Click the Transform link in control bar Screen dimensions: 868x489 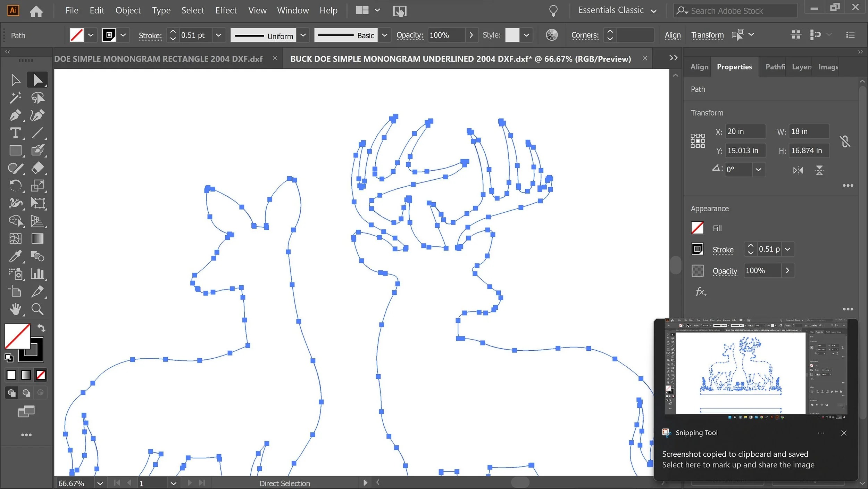(x=707, y=35)
